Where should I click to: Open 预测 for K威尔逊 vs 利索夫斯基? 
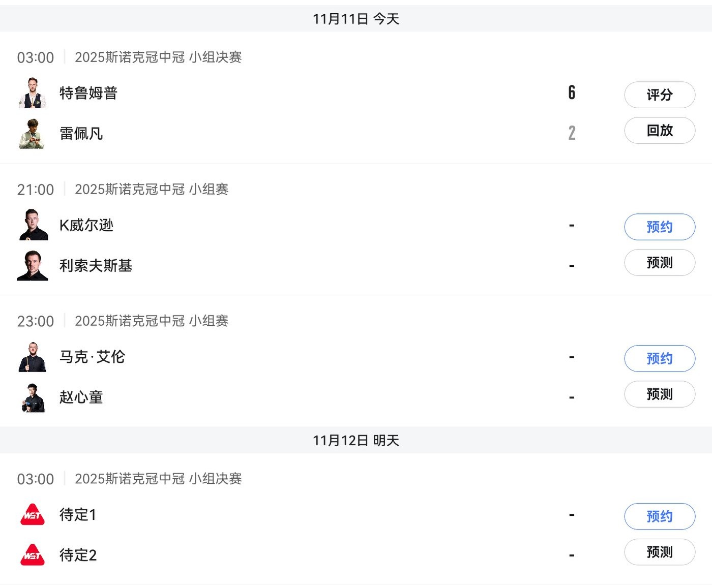coord(660,263)
